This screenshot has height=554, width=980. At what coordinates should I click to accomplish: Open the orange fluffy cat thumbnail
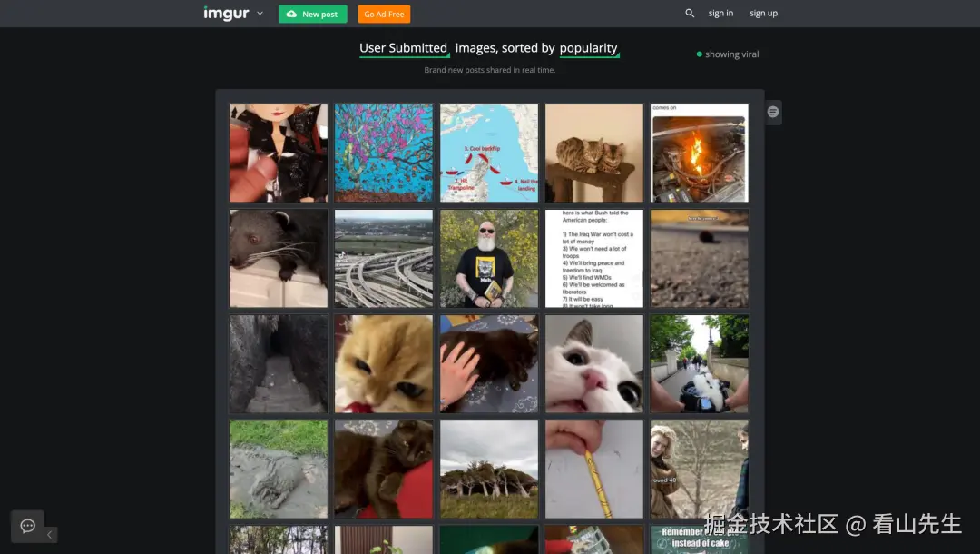pyautogui.click(x=383, y=364)
